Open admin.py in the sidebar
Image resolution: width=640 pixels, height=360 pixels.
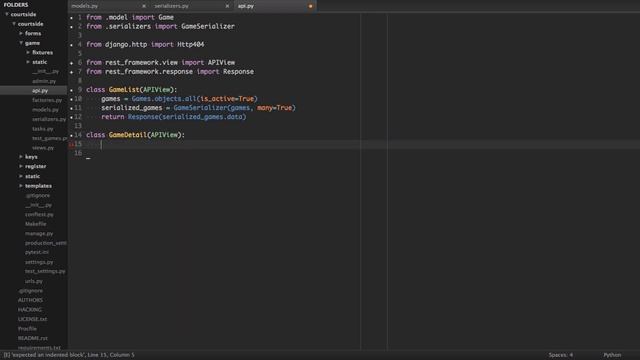[44, 81]
